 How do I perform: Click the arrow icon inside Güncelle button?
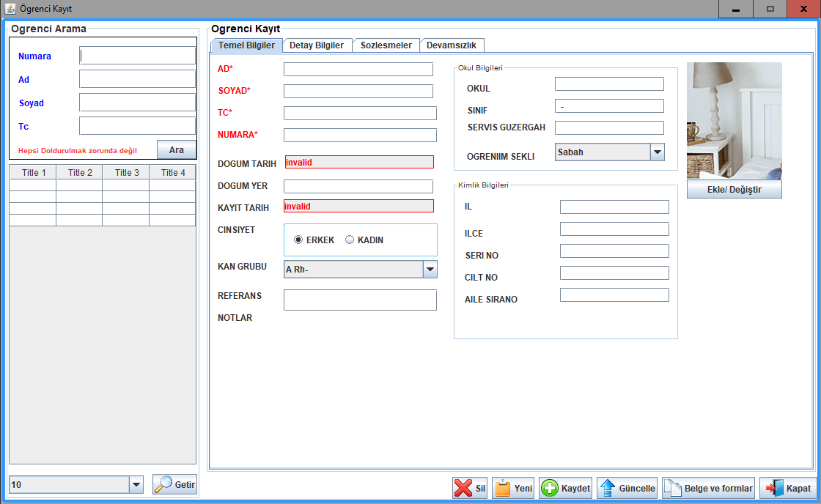click(x=608, y=488)
